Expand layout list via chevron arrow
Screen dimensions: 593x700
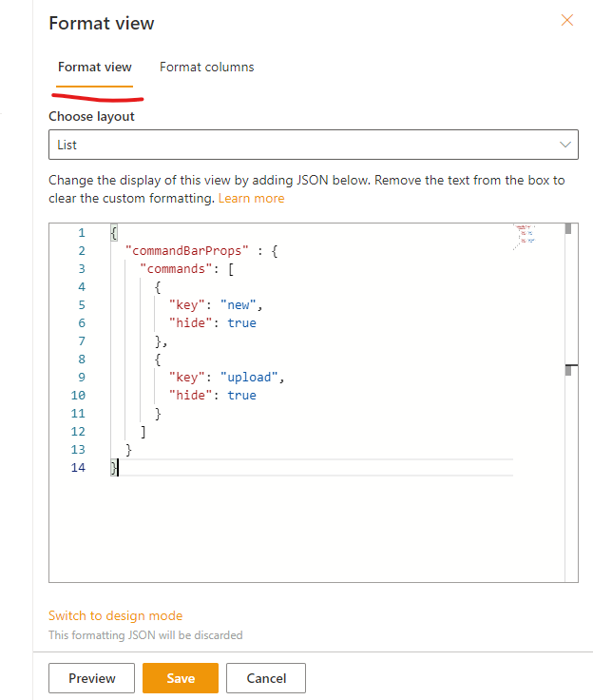click(x=564, y=145)
